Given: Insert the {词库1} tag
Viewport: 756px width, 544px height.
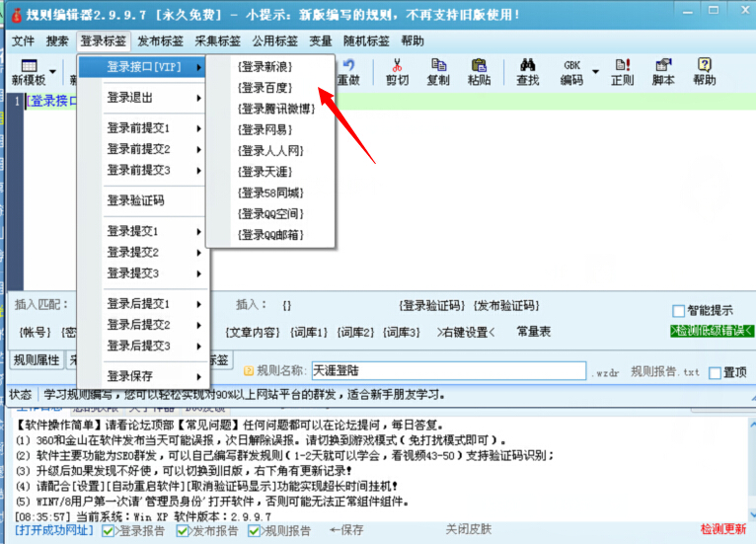Looking at the screenshot, I should tap(309, 333).
